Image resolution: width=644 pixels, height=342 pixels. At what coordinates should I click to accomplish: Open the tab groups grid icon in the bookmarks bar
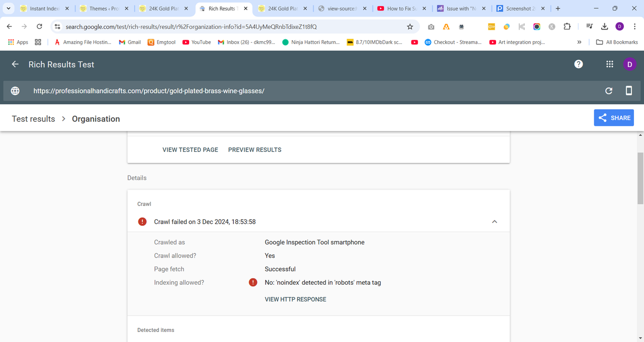pos(38,42)
